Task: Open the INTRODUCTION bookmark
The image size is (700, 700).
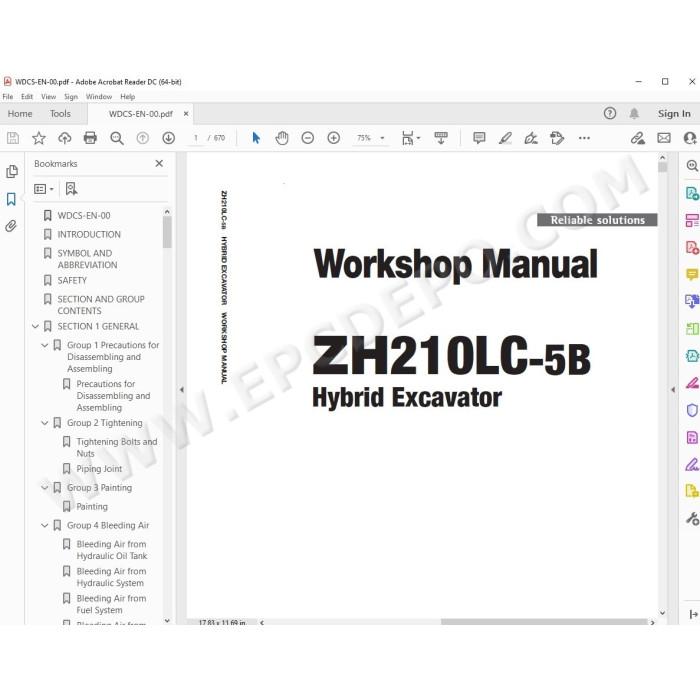Action: click(89, 234)
